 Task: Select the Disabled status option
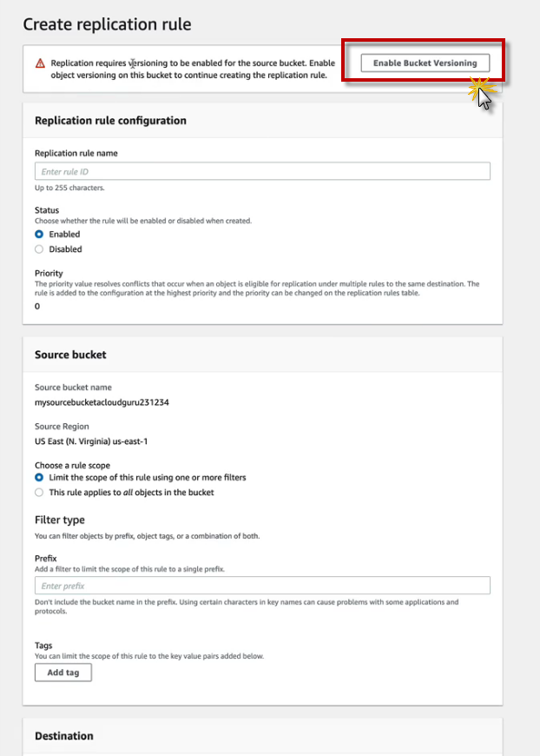point(39,249)
